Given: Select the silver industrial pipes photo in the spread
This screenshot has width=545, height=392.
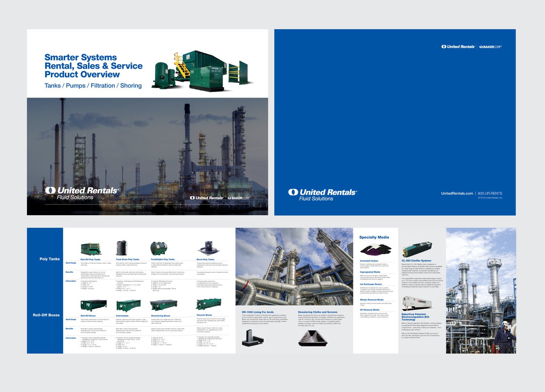Looking at the screenshot, I should (294, 266).
